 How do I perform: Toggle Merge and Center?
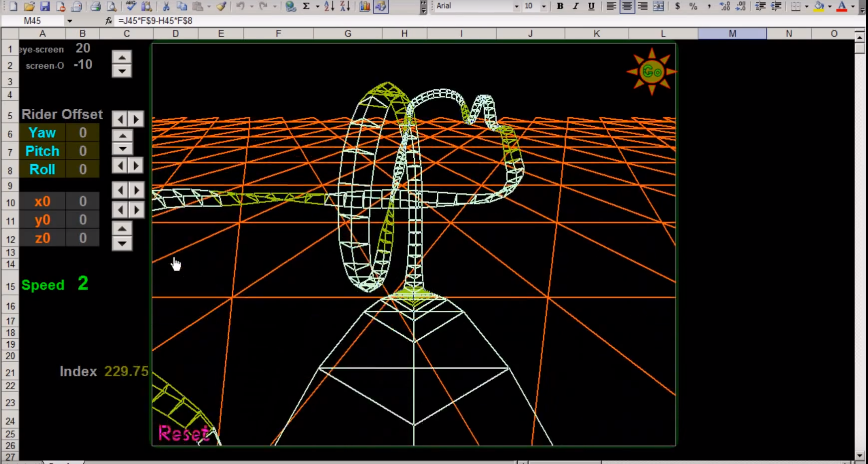coord(658,6)
